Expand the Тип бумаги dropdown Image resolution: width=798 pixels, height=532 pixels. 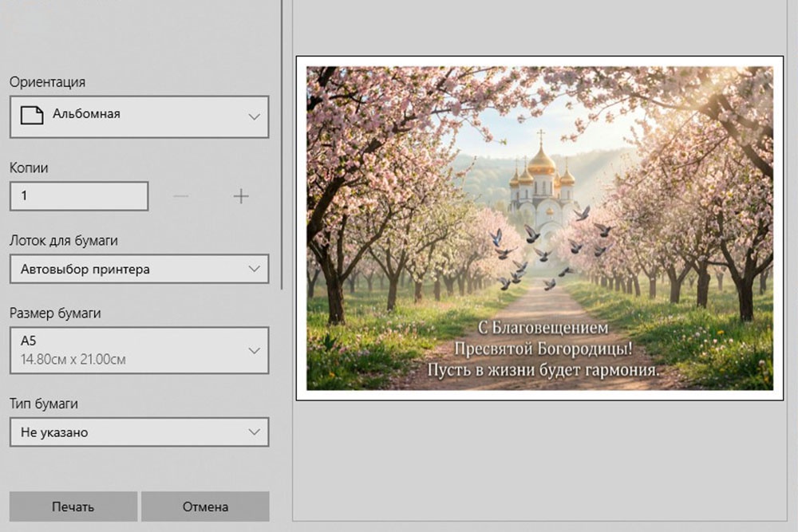139,432
